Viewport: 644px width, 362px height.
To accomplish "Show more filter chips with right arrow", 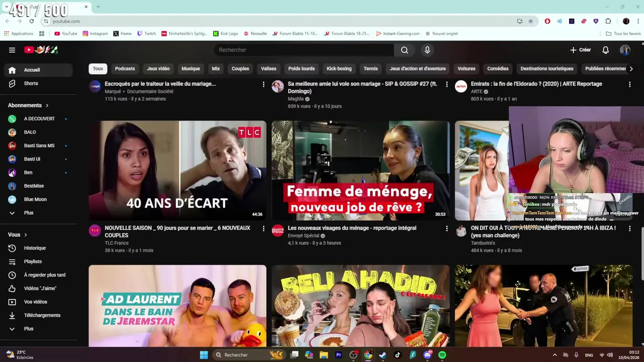I will pyautogui.click(x=631, y=68).
